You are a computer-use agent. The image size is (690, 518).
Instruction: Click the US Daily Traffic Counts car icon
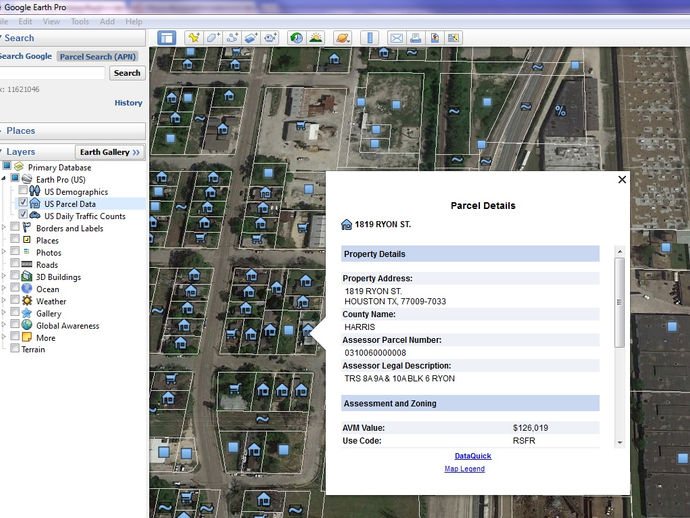[x=35, y=216]
